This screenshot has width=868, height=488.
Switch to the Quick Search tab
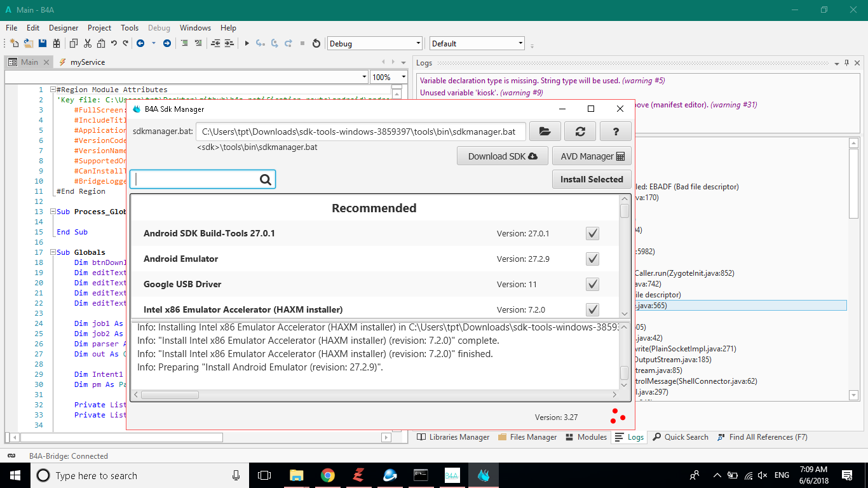680,437
